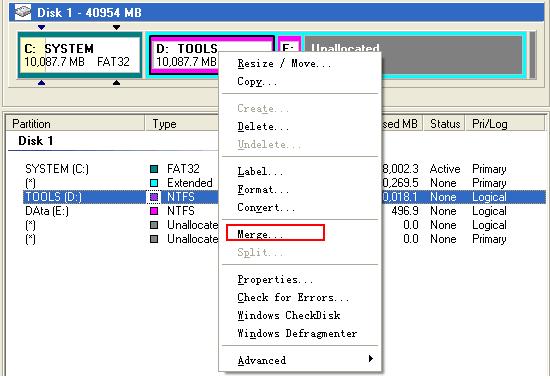Select the C: SYSTEM partition block
Image resolution: width=550 pixels, height=379 pixels.
pos(80,55)
